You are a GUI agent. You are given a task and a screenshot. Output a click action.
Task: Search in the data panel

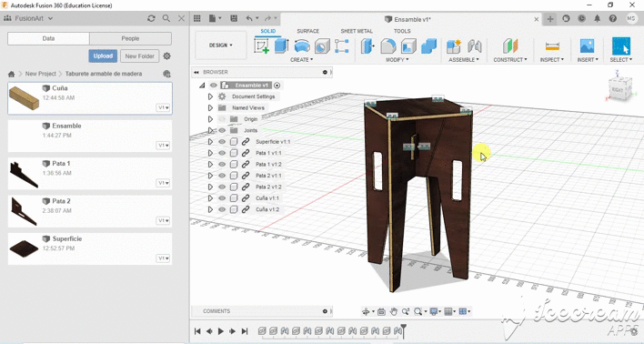point(166,18)
